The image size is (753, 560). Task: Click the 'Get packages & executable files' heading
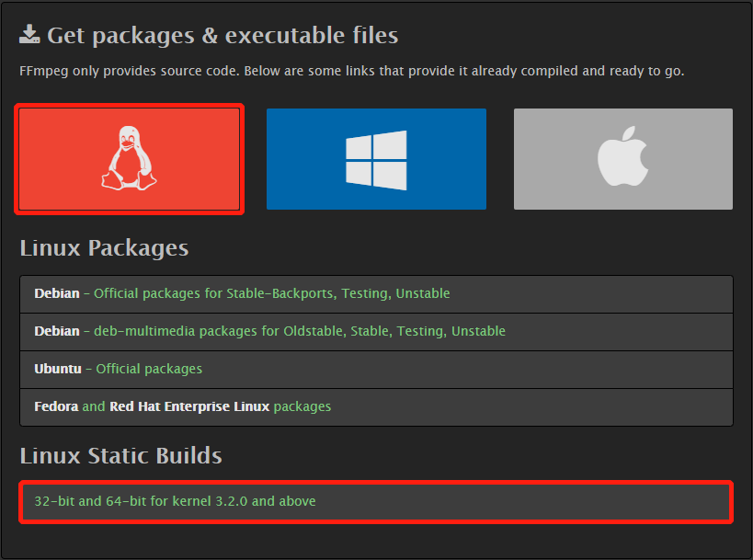coord(222,36)
